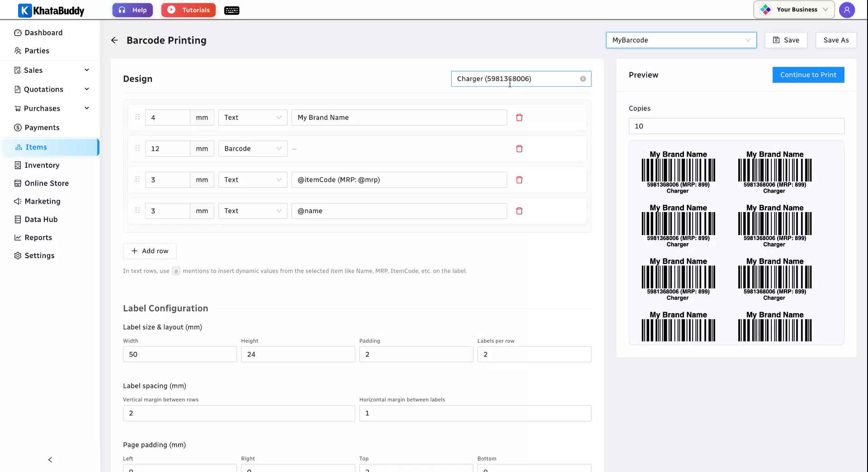Open the Tutorials button

189,10
